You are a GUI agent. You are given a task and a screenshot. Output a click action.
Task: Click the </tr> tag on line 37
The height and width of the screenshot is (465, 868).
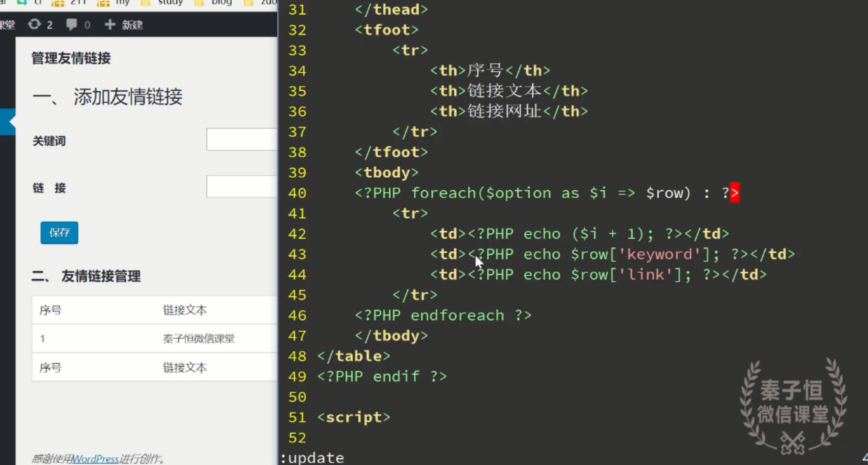[415, 132]
